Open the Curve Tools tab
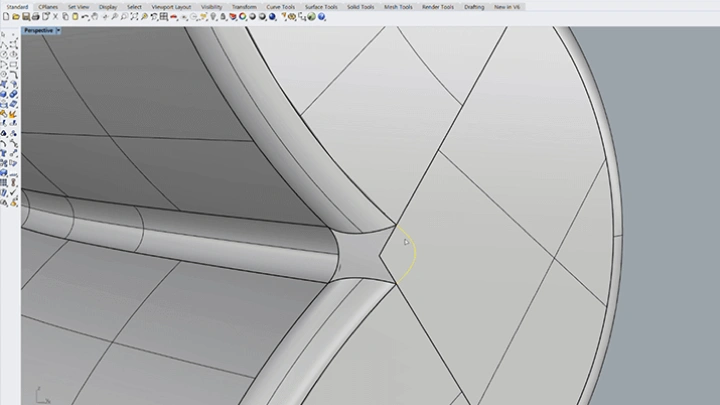720x405 pixels. point(281,7)
